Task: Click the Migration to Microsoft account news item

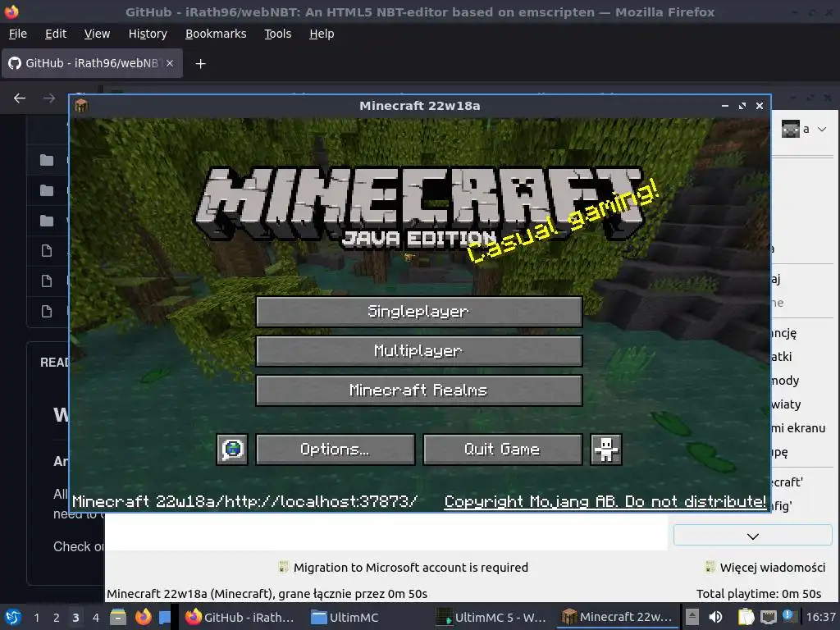Action: (404, 568)
